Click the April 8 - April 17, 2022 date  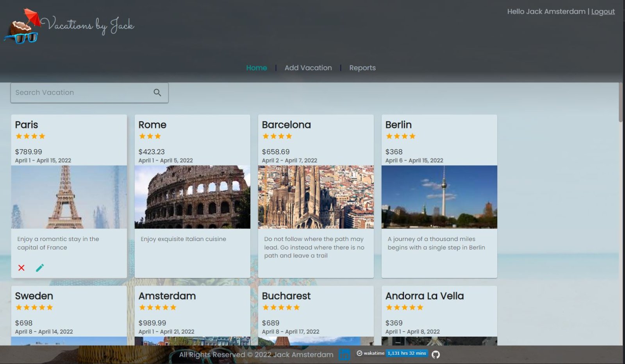point(291,332)
